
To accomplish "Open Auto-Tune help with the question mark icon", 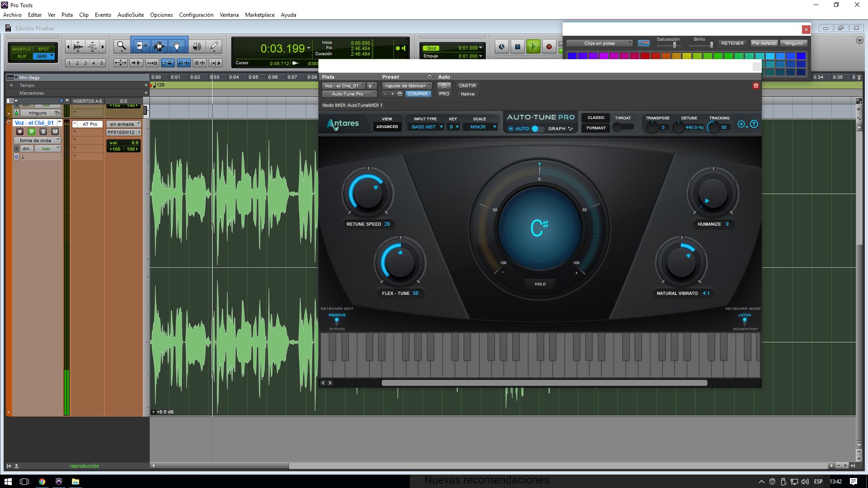I will point(754,124).
